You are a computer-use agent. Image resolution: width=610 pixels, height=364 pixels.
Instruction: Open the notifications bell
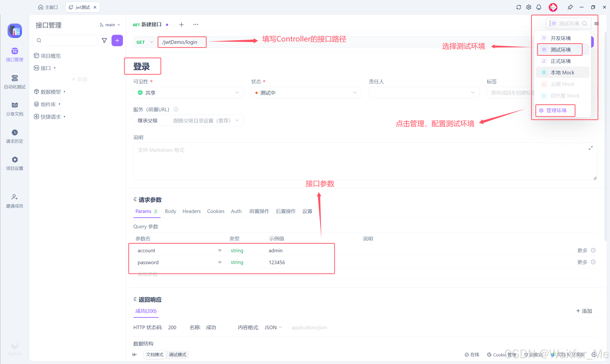pos(539,7)
